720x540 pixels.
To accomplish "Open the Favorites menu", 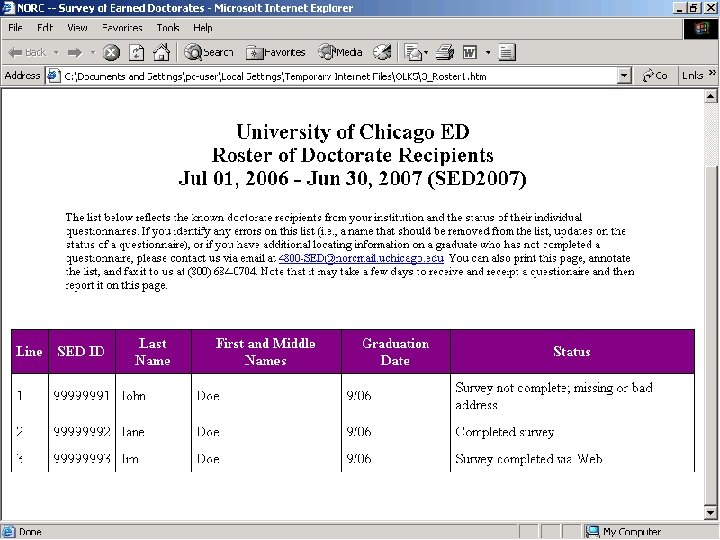I will pos(122,28).
